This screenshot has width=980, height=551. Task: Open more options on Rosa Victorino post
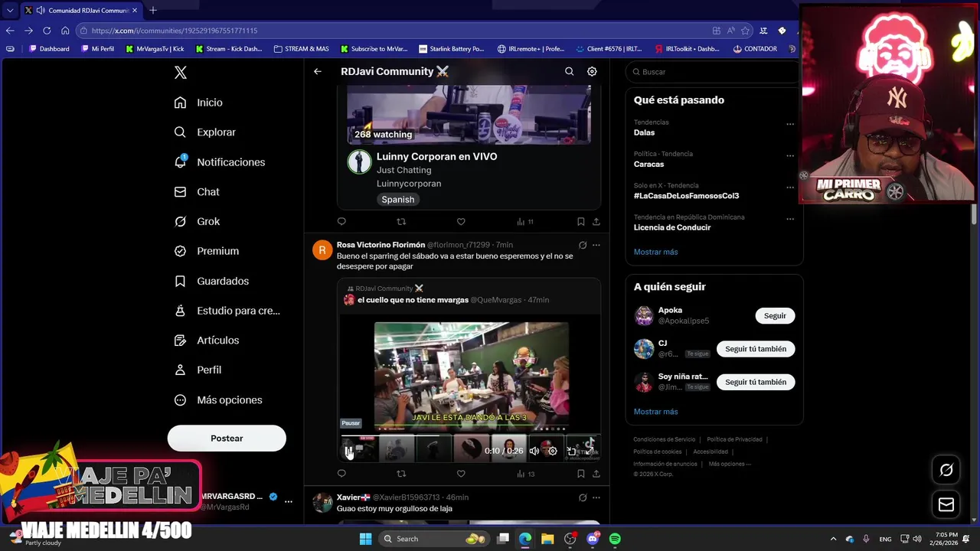click(596, 245)
